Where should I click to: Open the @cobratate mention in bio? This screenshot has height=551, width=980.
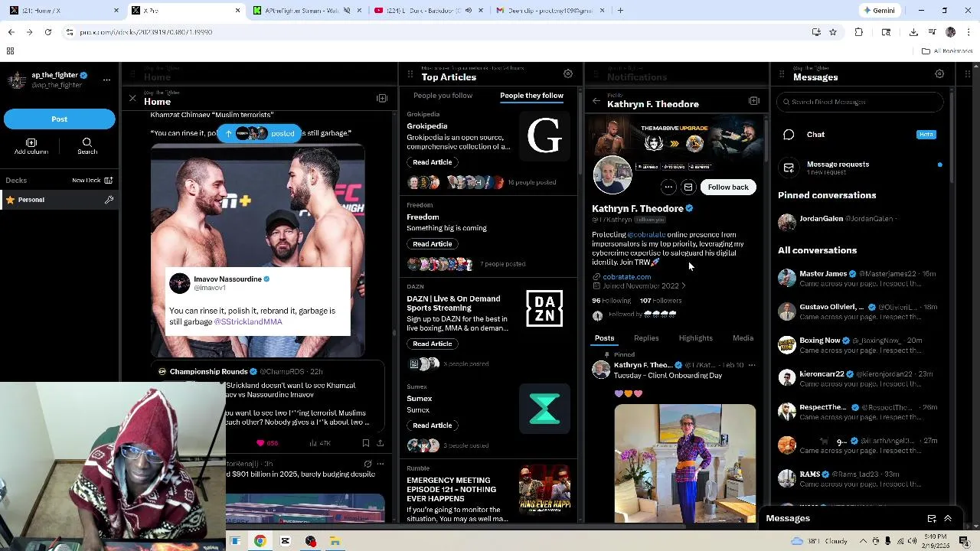pyautogui.click(x=646, y=235)
